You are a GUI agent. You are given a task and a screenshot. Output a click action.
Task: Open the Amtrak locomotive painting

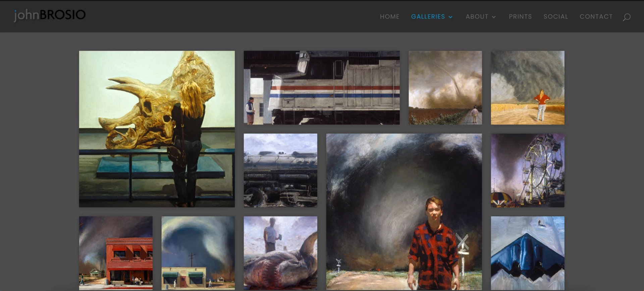coord(321,88)
